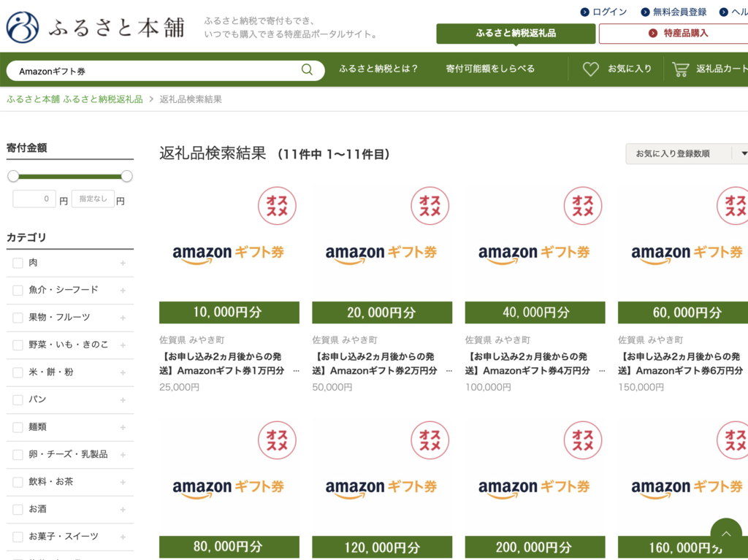Focus the Amazonギフト券 search field
Viewport: 748px width, 560px height.
pos(158,71)
